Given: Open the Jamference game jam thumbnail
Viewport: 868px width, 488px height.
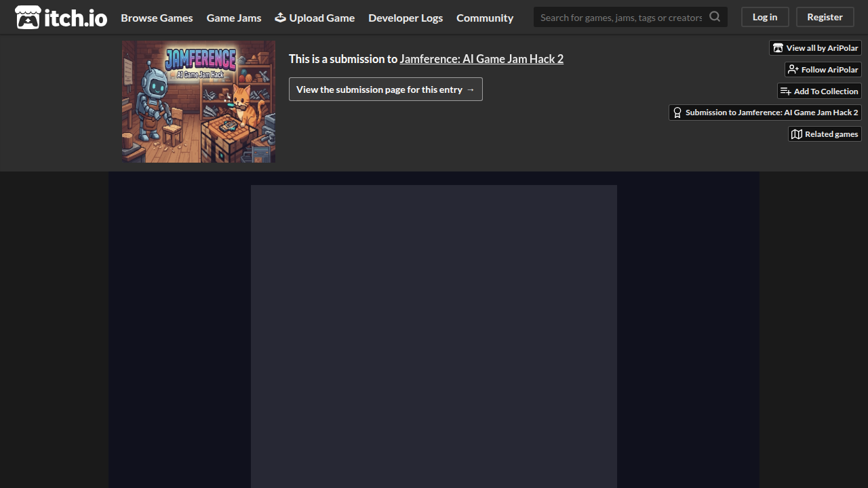Looking at the screenshot, I should click(x=199, y=102).
